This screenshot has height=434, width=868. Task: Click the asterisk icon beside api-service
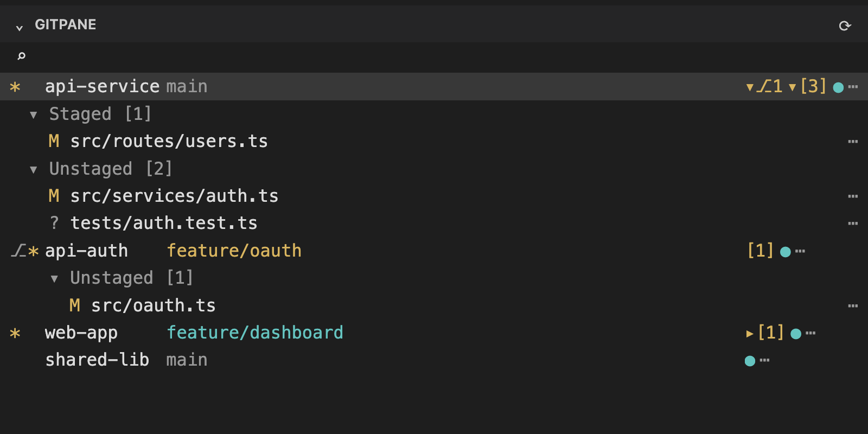[x=15, y=87]
